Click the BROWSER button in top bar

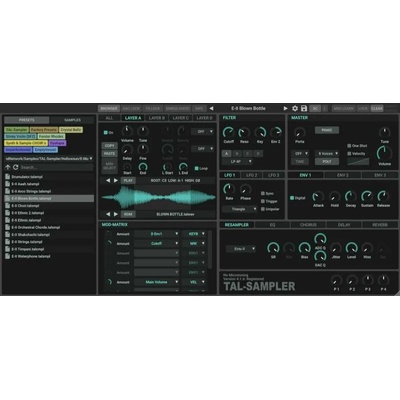(x=109, y=108)
